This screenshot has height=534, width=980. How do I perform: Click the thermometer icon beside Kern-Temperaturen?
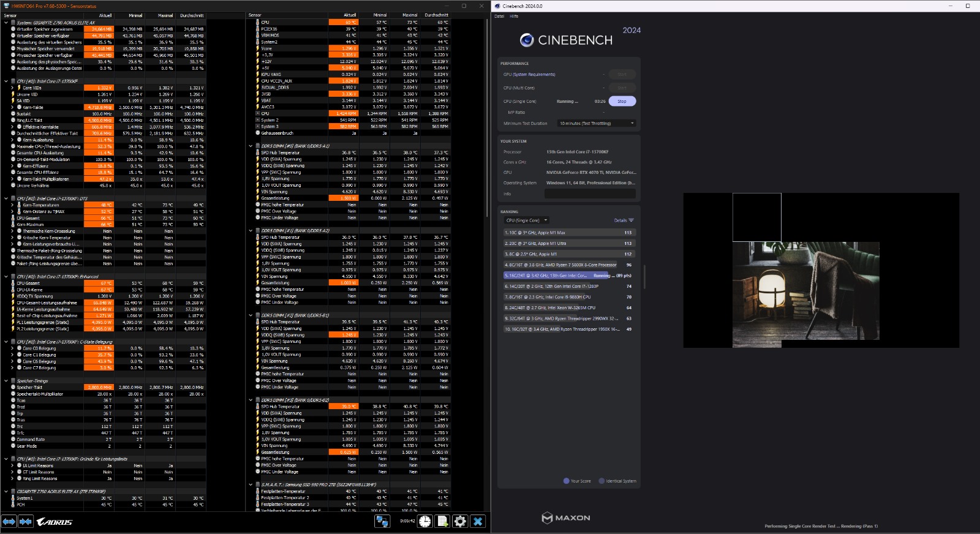coord(19,205)
